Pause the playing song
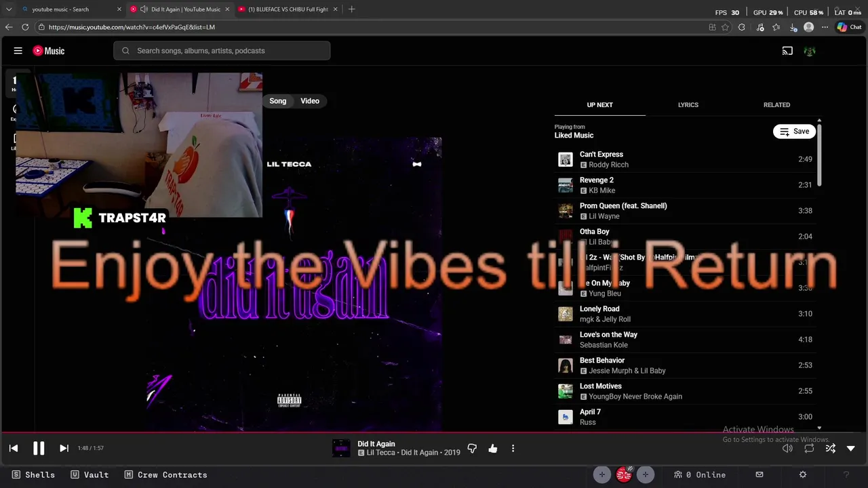 click(x=39, y=448)
